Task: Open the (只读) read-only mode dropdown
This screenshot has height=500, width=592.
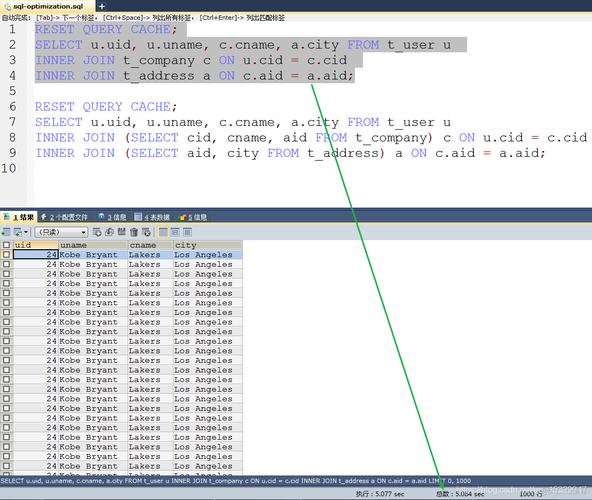Action: 61,232
